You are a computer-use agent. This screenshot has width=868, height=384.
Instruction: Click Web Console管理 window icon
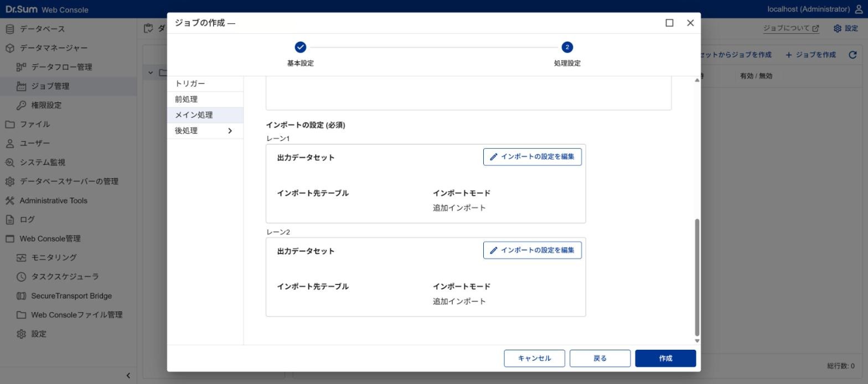coord(9,238)
